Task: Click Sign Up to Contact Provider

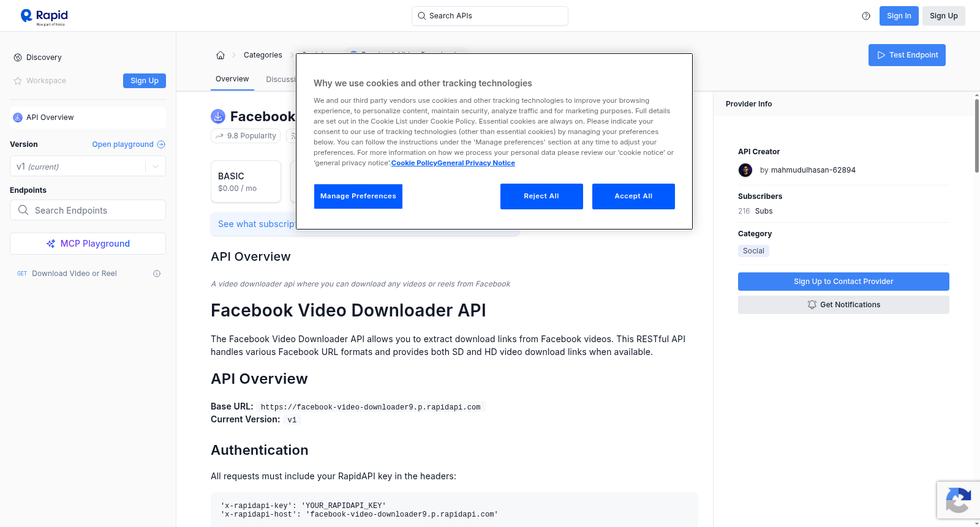Action: click(x=843, y=282)
